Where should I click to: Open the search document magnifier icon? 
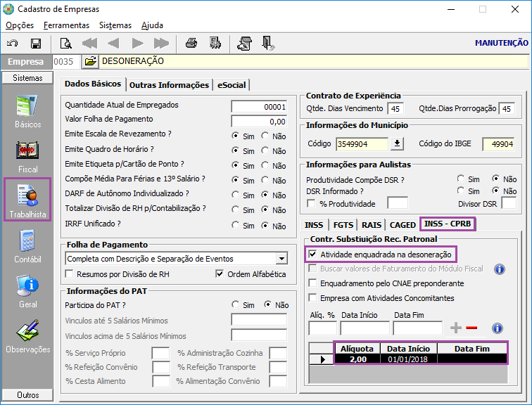point(65,44)
